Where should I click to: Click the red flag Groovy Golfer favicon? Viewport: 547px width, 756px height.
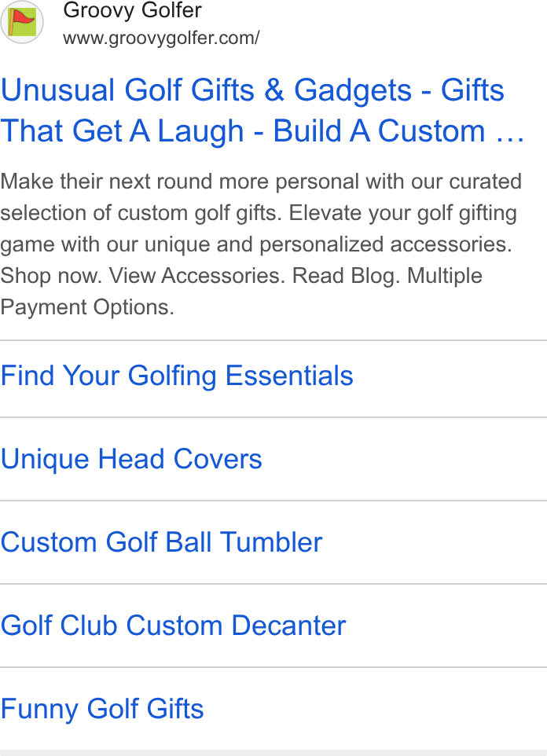coord(22,22)
